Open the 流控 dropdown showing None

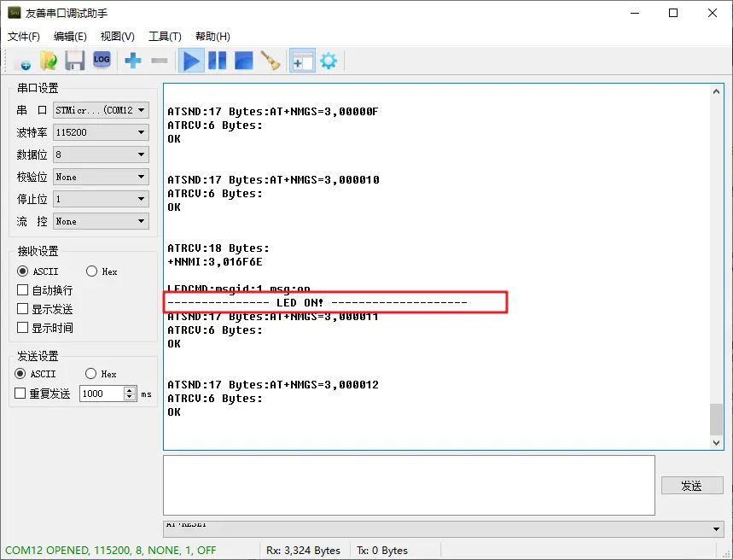101,221
